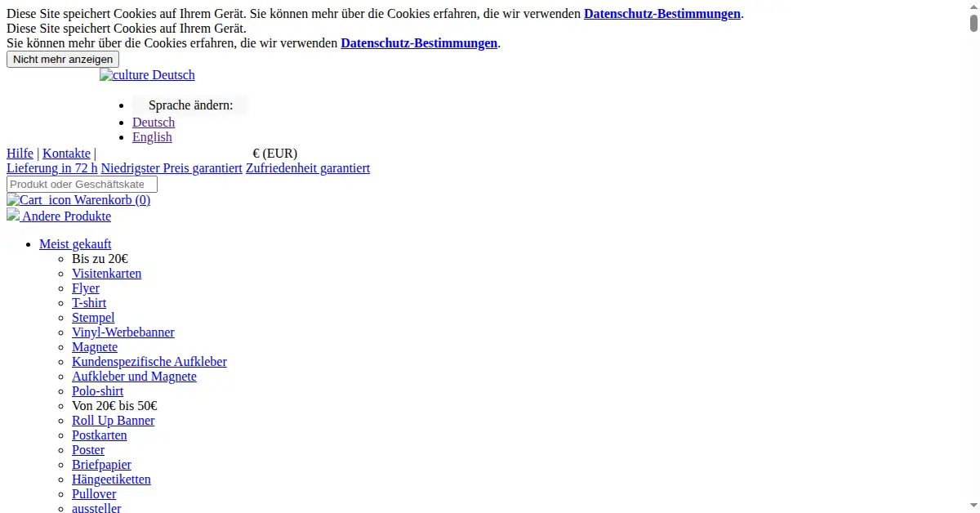Open the 'Meist gekauft' category
Screen dimensions: 980x513
75,244
